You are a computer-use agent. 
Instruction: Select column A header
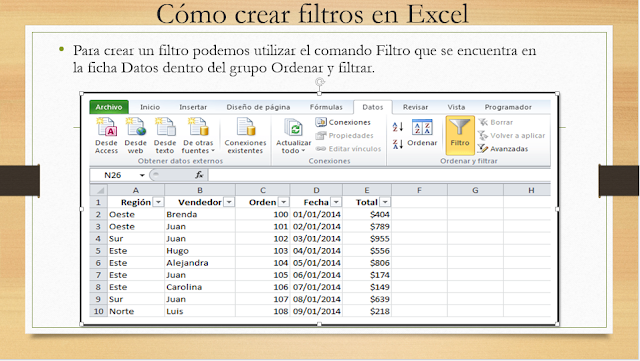click(136, 190)
